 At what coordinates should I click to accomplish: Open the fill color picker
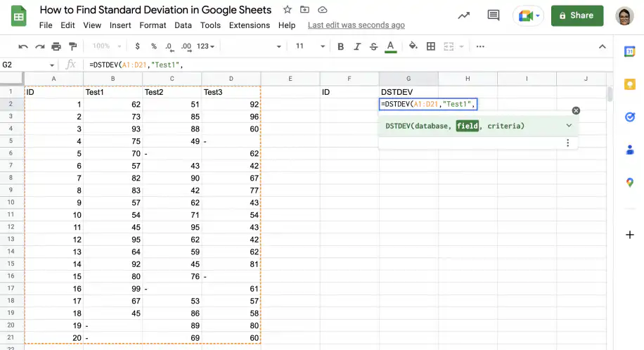tap(413, 46)
